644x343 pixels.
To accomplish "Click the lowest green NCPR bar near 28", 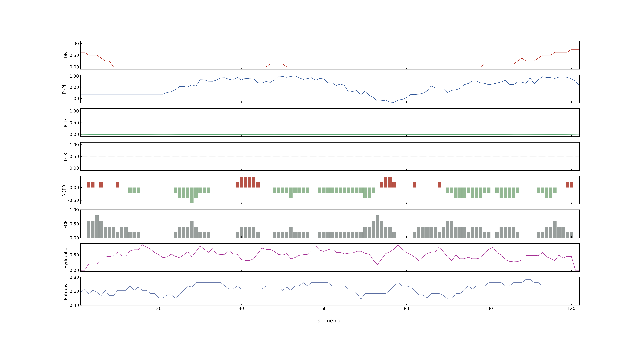I will pos(192,195).
